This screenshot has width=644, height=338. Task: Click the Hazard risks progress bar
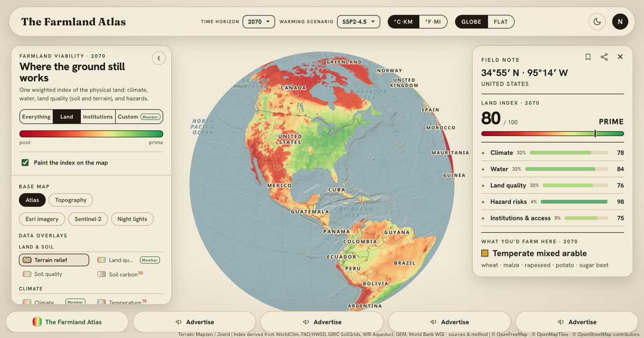pos(575,202)
